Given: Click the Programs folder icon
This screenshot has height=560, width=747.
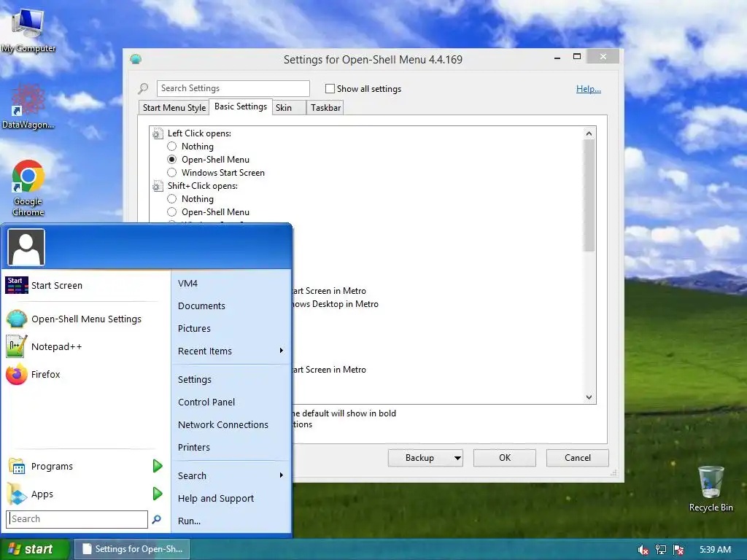Looking at the screenshot, I should (x=17, y=466).
